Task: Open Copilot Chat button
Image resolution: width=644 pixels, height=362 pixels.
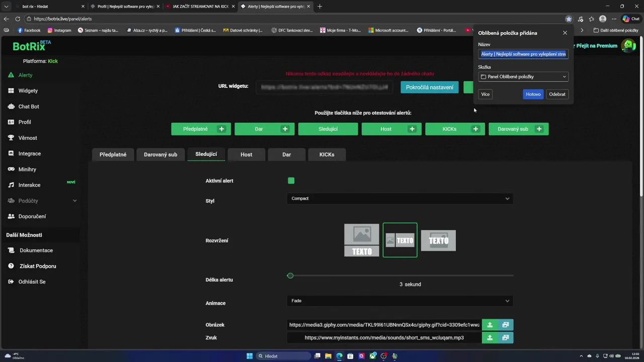Action: [631, 19]
